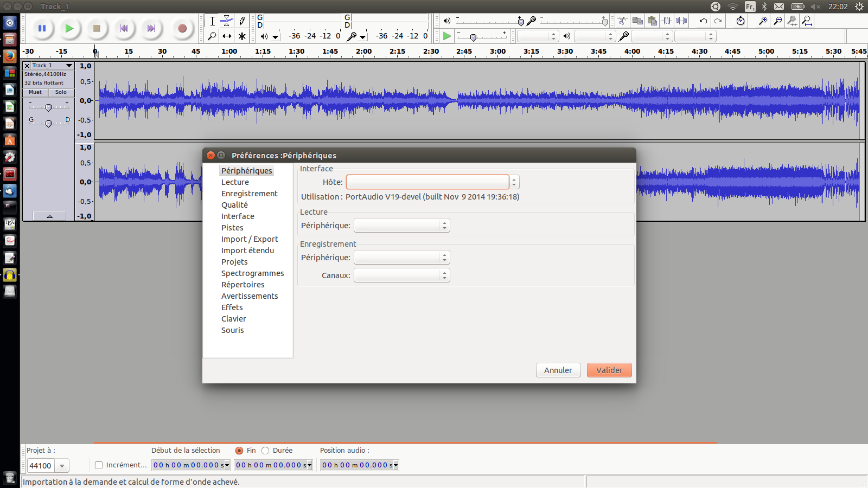Enable the Incrément checkbox
This screenshot has height=488, width=868.
[x=99, y=465]
